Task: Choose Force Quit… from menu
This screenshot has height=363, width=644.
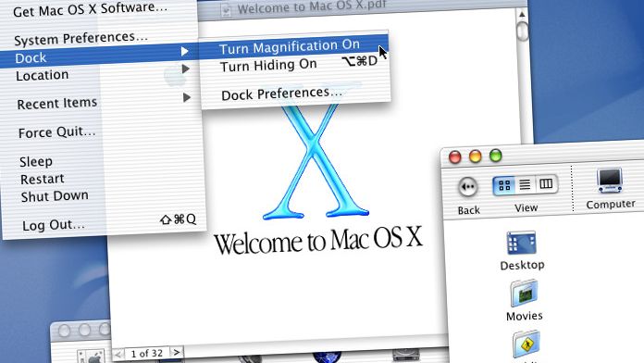Action: [56, 132]
